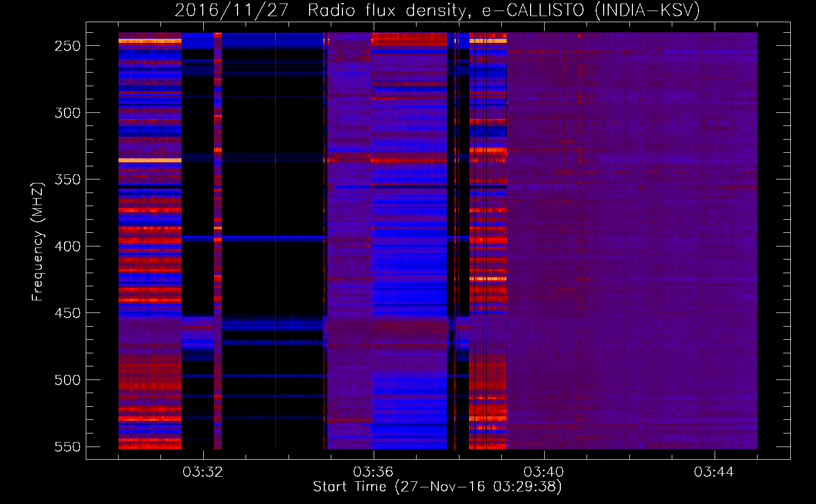Click the 03:32 time tick label

(x=203, y=472)
